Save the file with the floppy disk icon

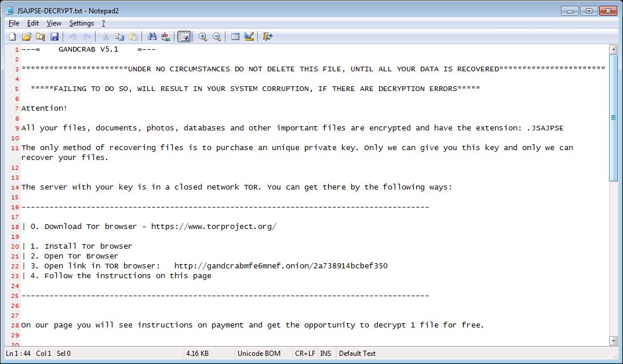pyautogui.click(x=54, y=37)
